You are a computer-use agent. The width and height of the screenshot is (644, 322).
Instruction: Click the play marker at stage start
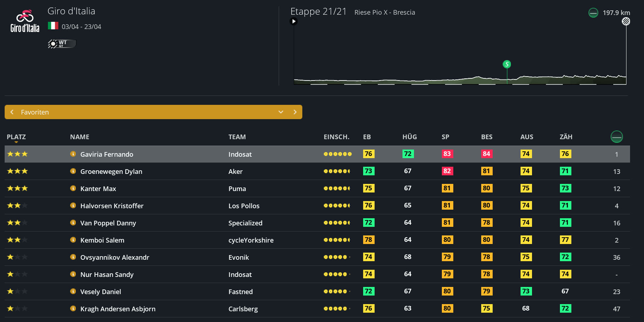[x=294, y=21]
